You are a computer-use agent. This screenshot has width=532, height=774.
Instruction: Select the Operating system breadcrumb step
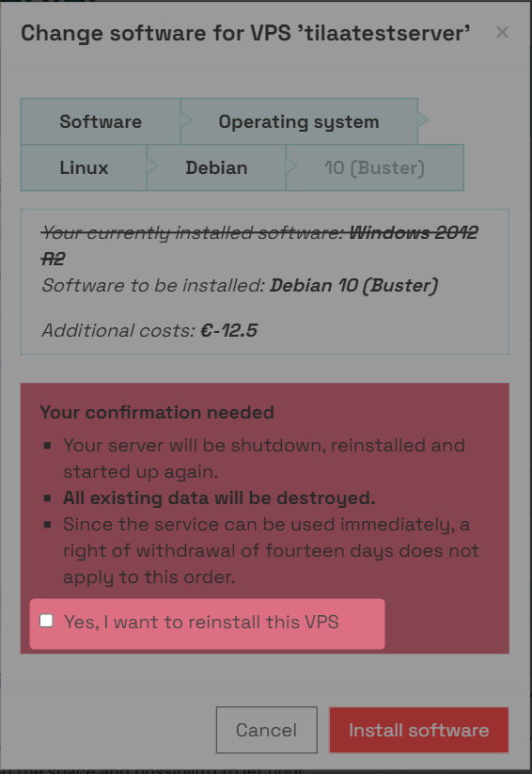pos(299,121)
